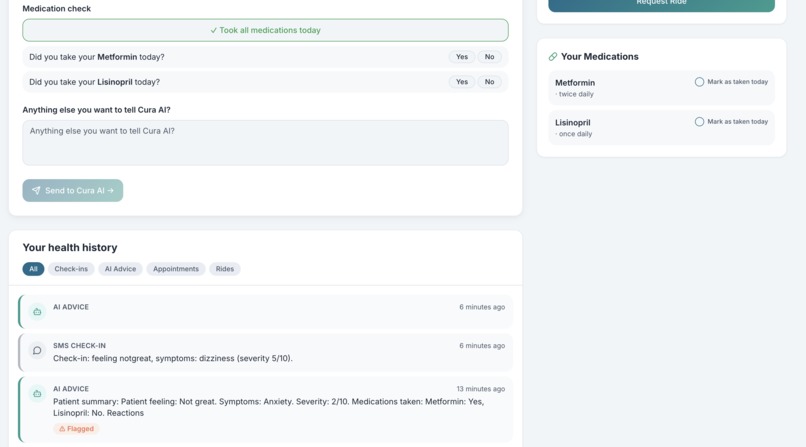Open the AI Advice patient summary entry
Screen dimensions: 806x447
click(x=266, y=409)
